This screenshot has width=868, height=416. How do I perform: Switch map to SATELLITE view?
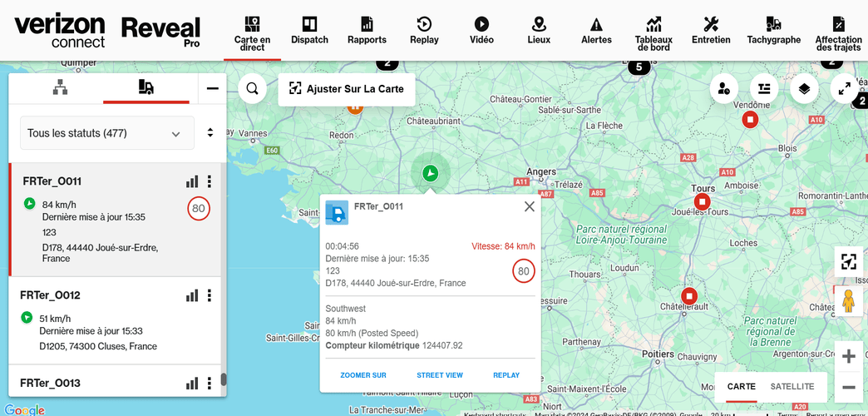(x=792, y=387)
